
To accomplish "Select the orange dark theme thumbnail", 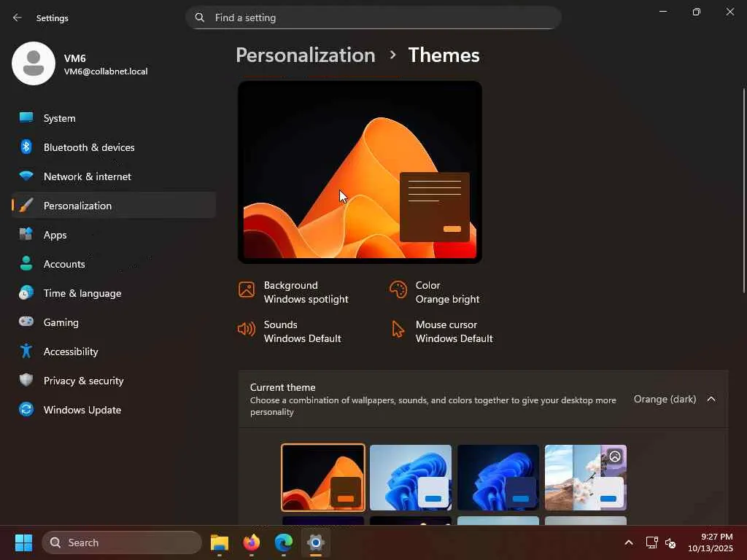I will (x=323, y=477).
